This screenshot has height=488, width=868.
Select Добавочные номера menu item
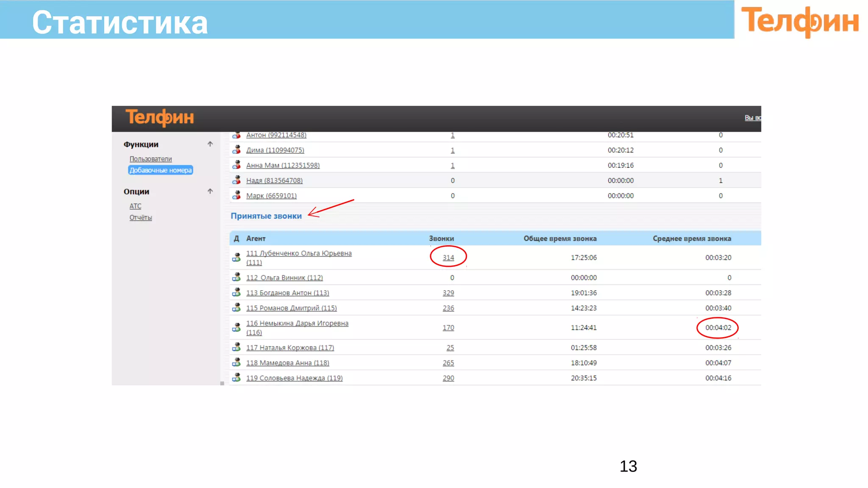(x=161, y=170)
